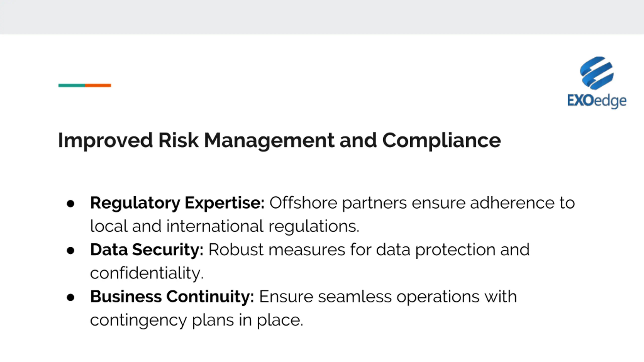Click the word "Improved" in the slide title
This screenshot has width=644, height=362.
(105, 140)
